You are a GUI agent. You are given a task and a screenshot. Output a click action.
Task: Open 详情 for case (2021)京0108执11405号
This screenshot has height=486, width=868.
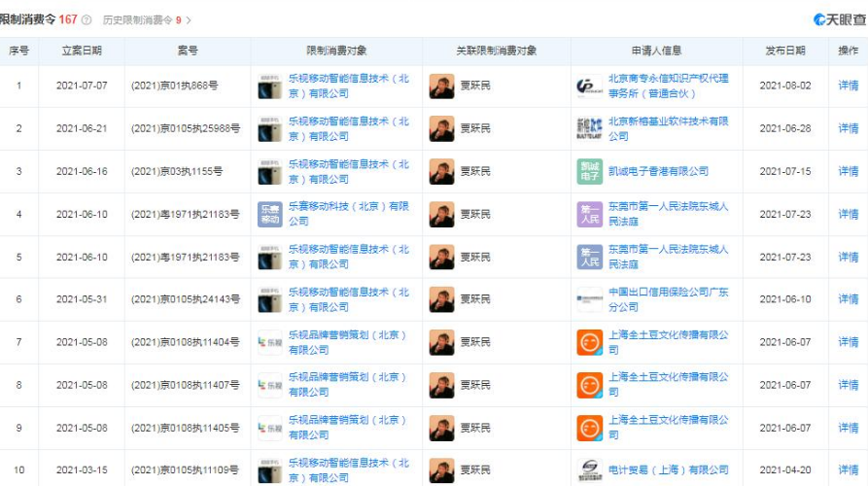coord(848,428)
